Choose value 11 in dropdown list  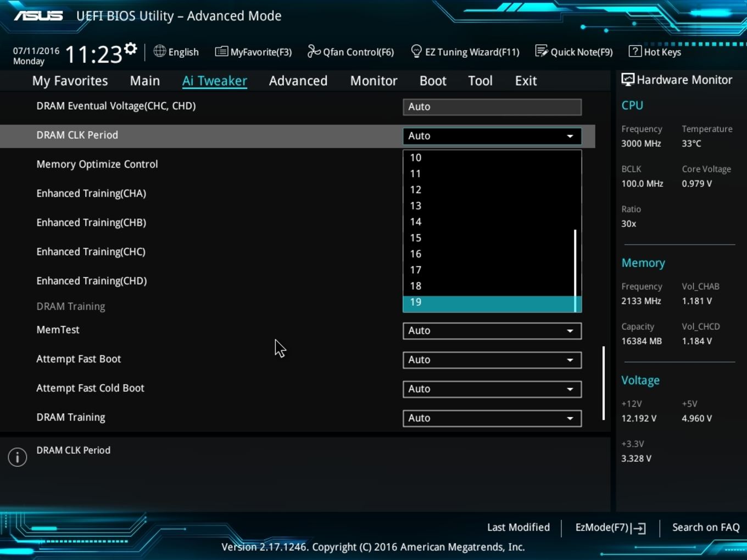[x=489, y=173]
